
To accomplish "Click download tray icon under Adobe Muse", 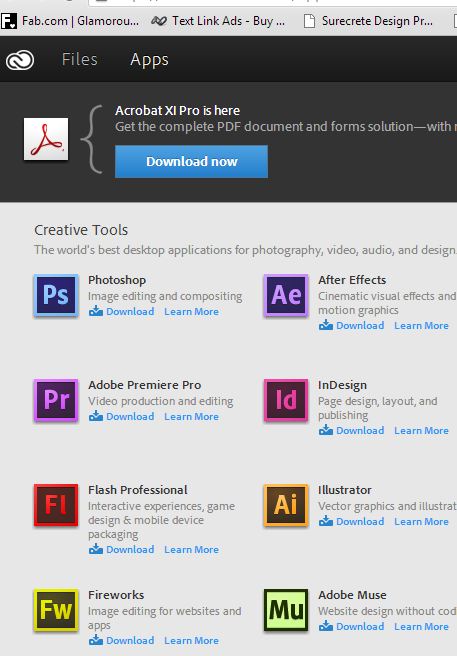I will pyautogui.click(x=326, y=626).
